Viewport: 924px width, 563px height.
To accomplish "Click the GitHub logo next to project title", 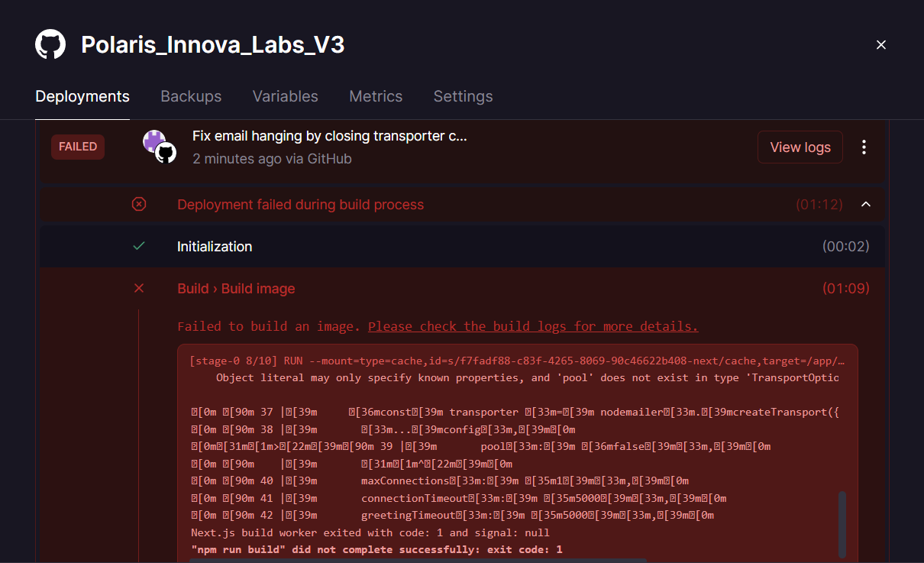I will (x=50, y=45).
